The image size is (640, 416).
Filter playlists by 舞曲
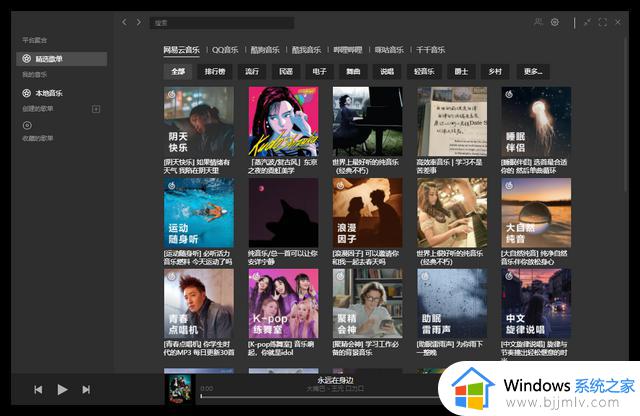(x=353, y=71)
